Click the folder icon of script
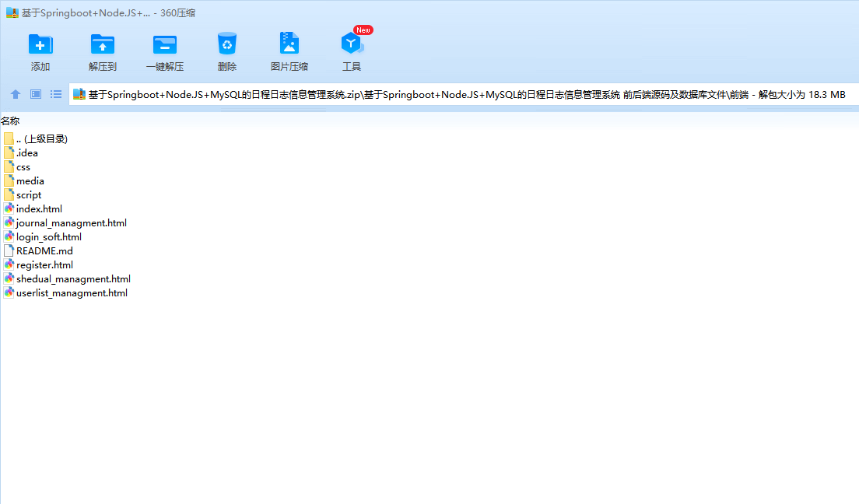 [x=9, y=195]
